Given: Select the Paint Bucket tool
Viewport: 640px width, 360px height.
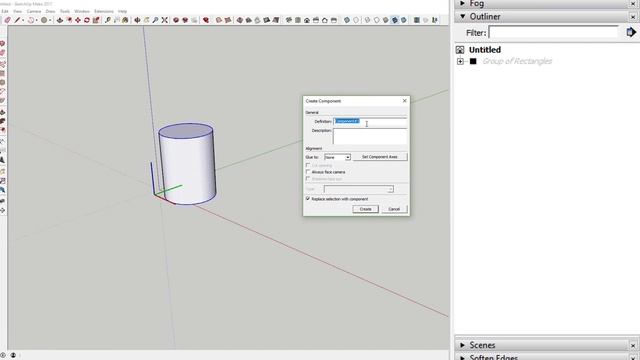Looking at the screenshot, I should pyautogui.click(x=125, y=20).
